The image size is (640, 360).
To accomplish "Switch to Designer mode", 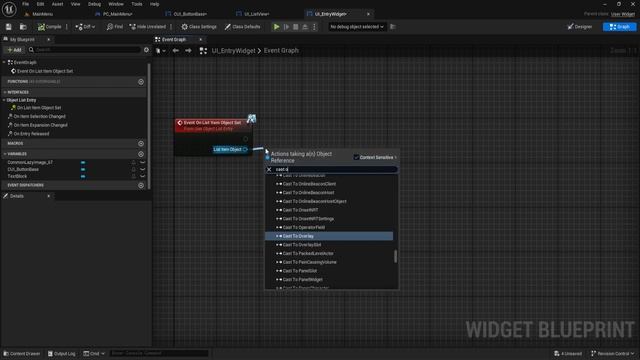I will pos(580,27).
